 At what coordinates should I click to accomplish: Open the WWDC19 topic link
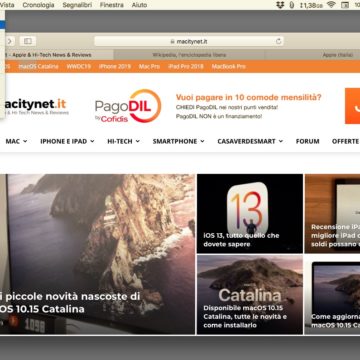(79, 66)
